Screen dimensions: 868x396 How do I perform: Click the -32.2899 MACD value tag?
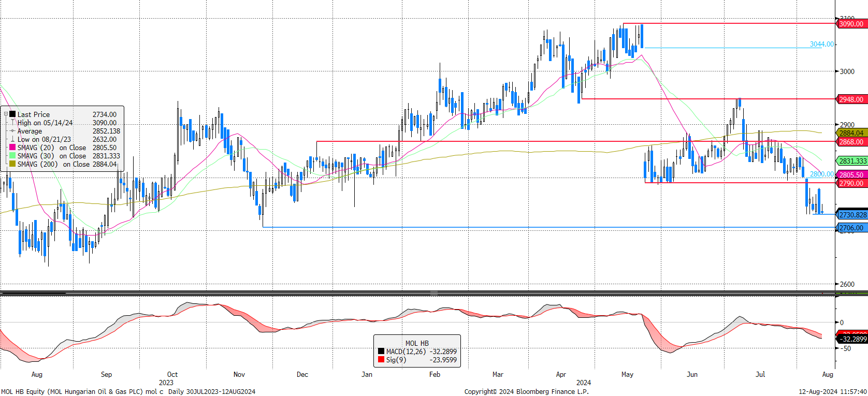point(852,339)
